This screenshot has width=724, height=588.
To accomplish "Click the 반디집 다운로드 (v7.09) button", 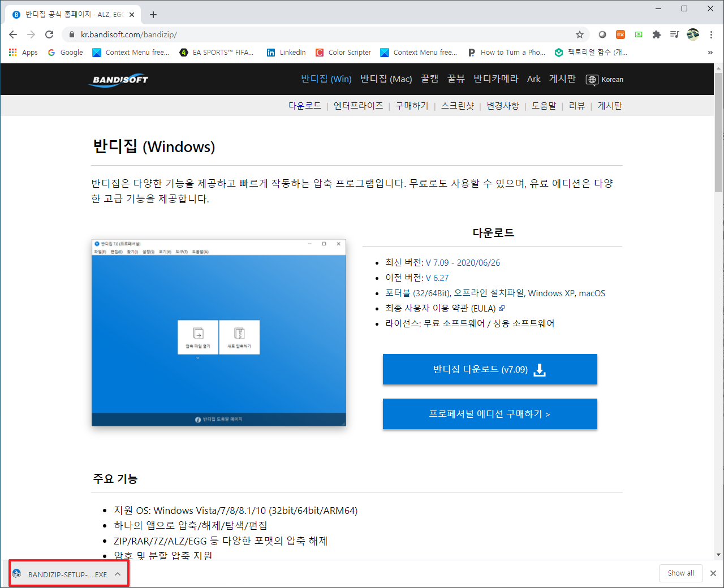I will tap(490, 369).
